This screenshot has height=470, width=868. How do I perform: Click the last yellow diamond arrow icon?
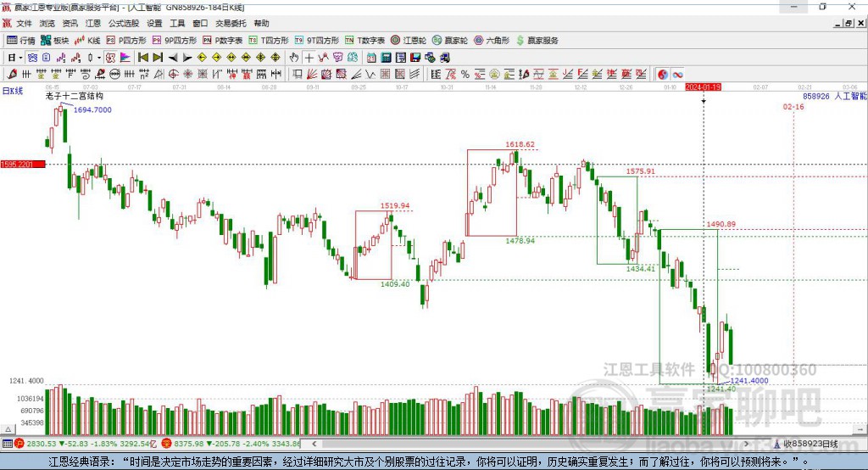[275, 58]
